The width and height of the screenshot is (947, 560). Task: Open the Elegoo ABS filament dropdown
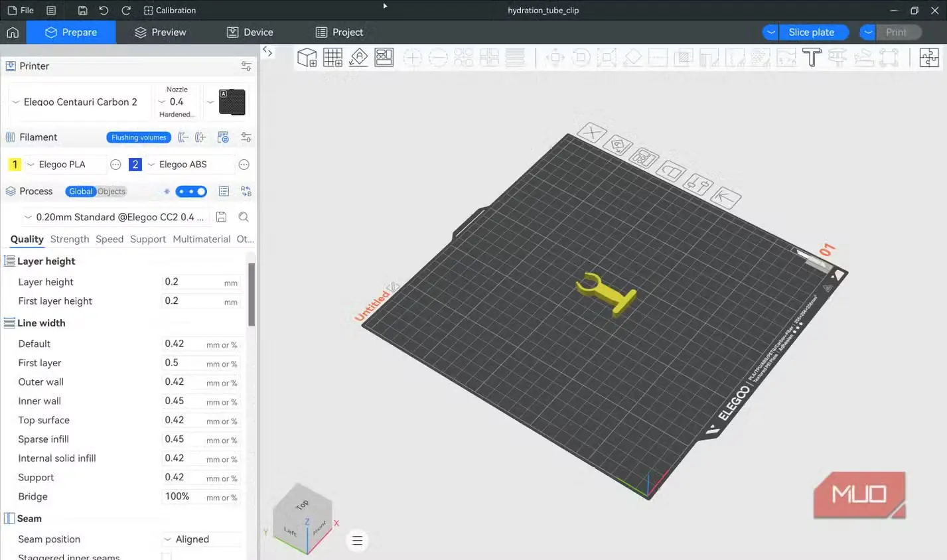190,165
